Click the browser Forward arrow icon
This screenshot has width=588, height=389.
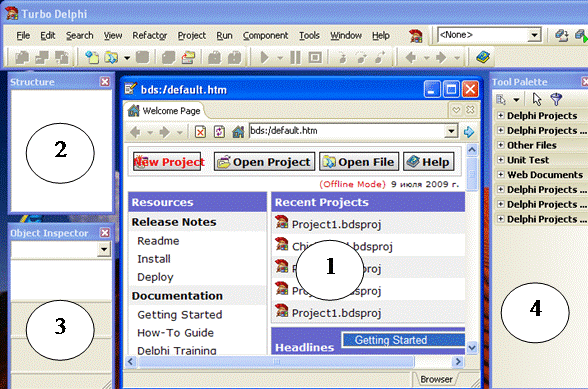point(164,132)
